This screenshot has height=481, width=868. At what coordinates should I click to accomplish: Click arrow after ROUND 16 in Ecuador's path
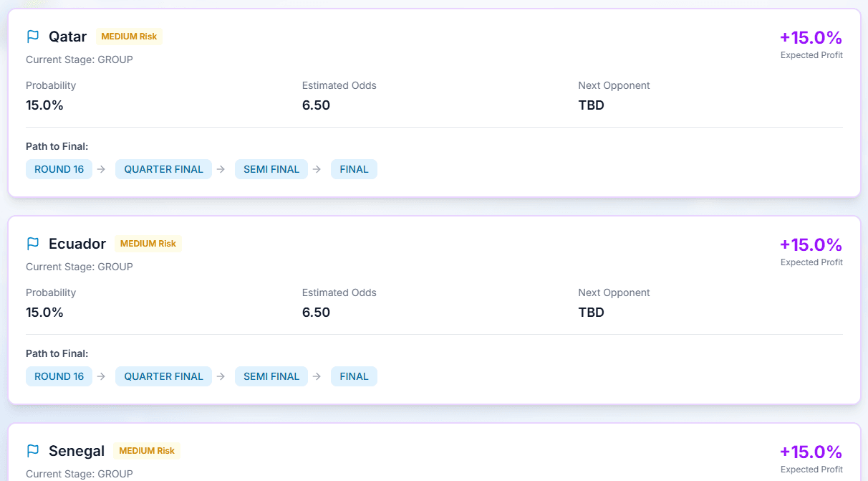[101, 376]
